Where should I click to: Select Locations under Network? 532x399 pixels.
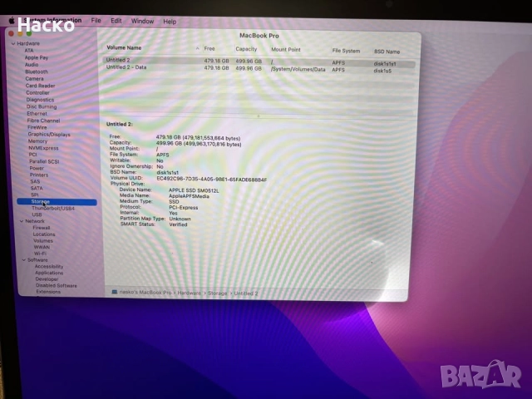pos(44,234)
